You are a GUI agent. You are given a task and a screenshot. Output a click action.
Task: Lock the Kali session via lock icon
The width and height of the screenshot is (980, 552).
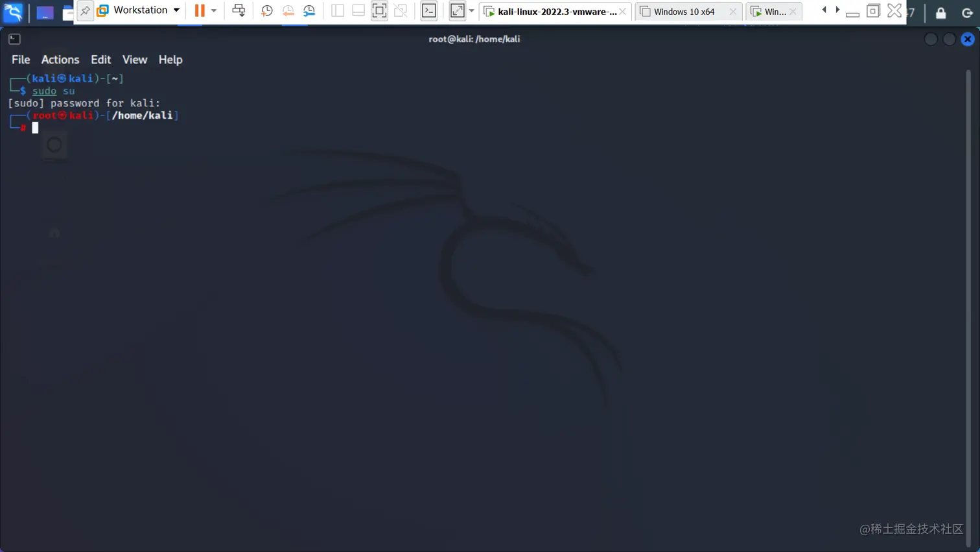tap(940, 12)
